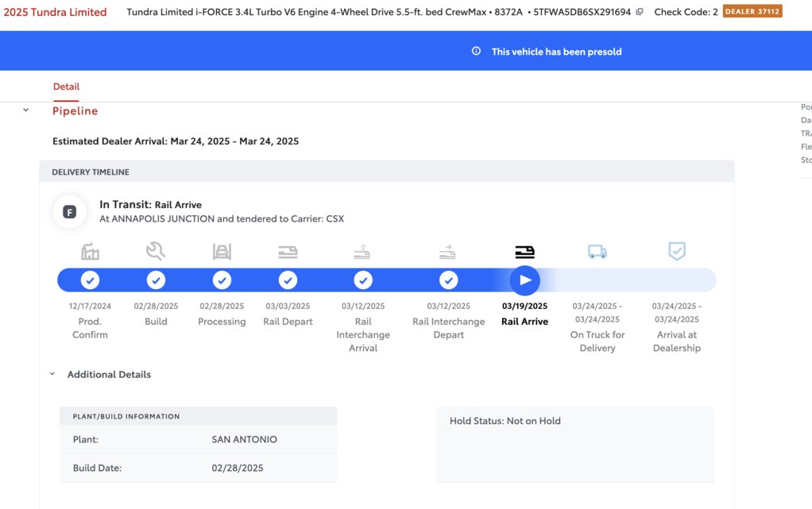Viewport: 812px width, 509px height.
Task: Click the Rail Depart train icon
Action: click(x=288, y=253)
